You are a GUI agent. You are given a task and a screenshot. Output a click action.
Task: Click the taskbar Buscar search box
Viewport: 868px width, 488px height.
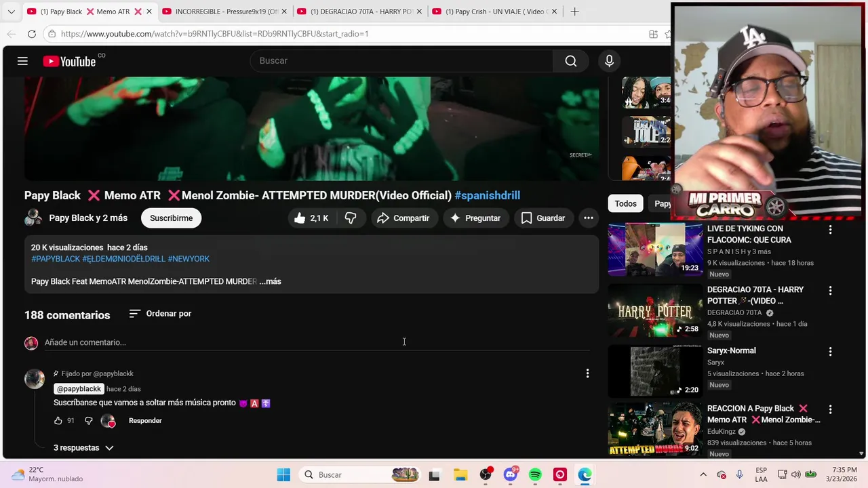[360, 475]
